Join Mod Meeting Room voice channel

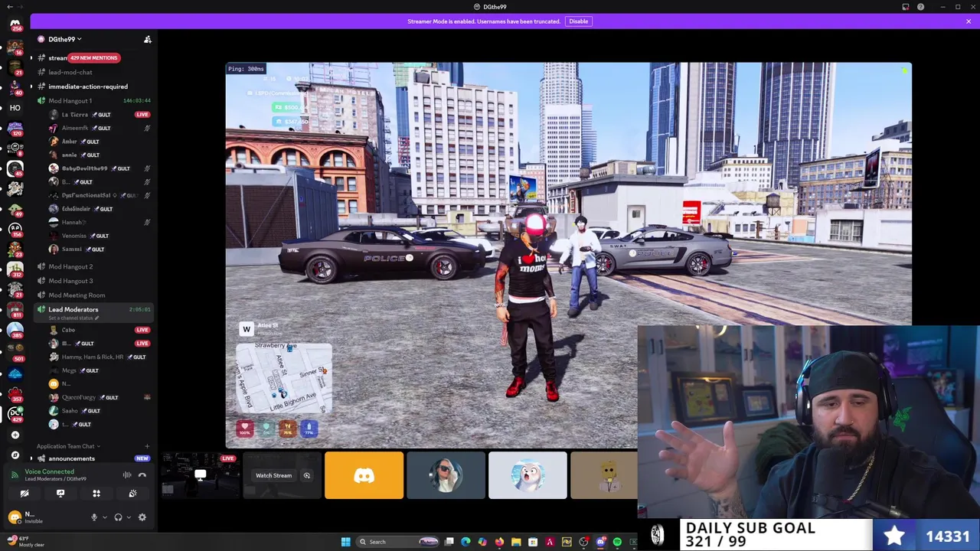[77, 295]
